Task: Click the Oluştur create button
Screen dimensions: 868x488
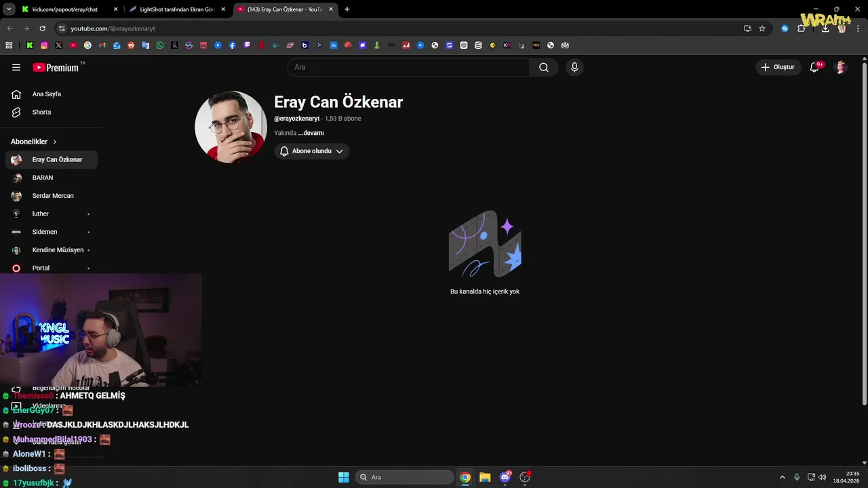Action: 778,67
